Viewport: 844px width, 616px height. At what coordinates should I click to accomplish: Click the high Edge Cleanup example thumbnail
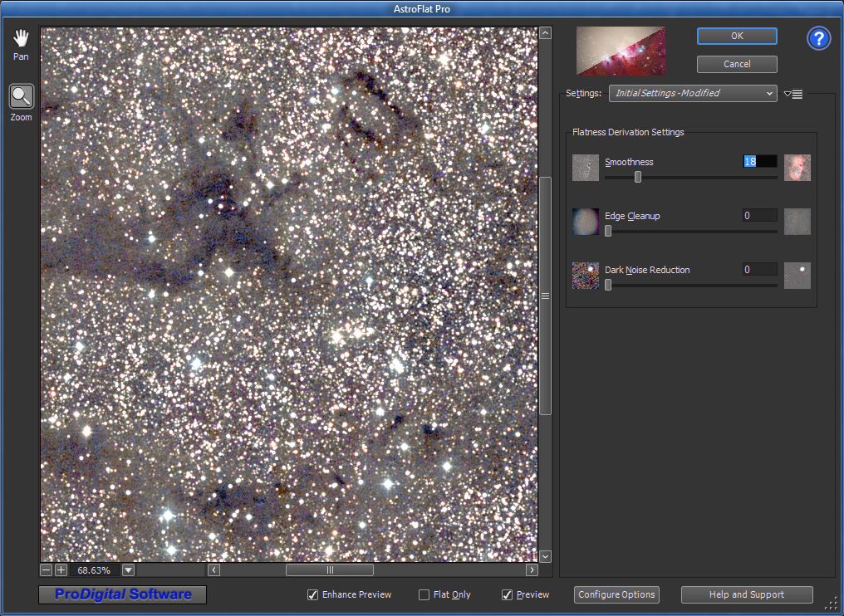pos(797,222)
